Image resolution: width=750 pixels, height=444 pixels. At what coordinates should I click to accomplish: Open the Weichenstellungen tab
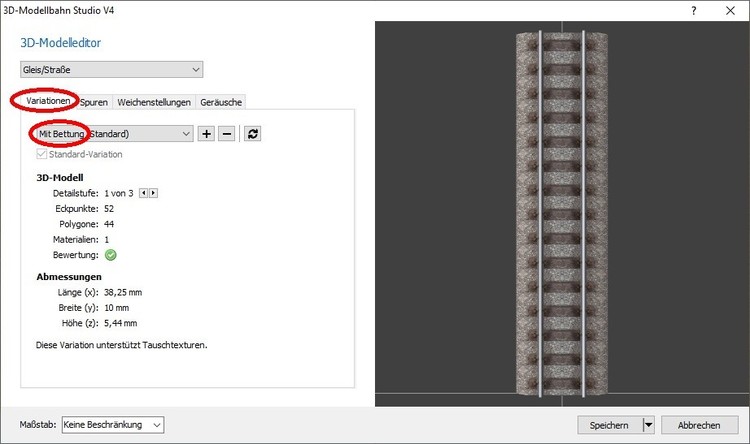click(x=154, y=102)
